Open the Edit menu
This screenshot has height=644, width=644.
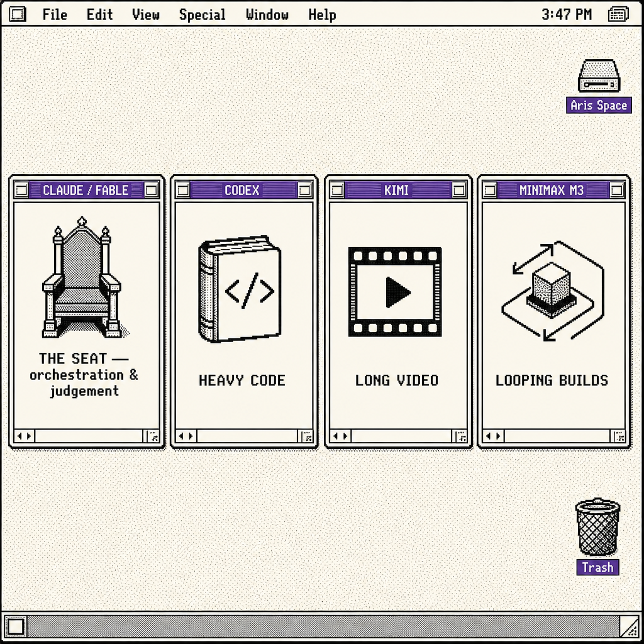point(99,15)
